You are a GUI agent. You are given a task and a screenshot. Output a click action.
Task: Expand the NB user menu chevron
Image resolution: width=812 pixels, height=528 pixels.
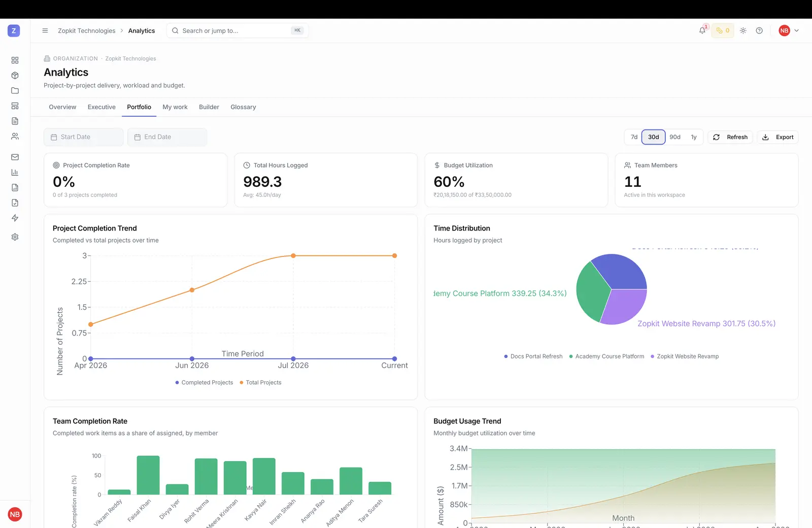796,30
